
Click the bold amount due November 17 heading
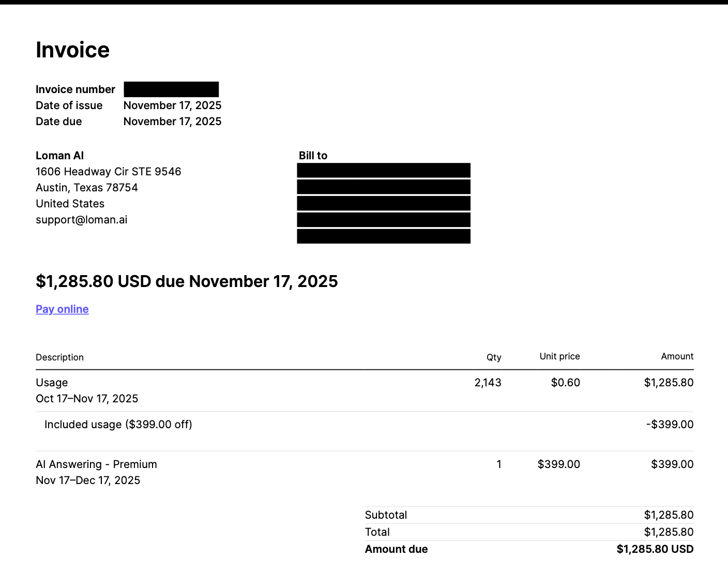tap(187, 281)
